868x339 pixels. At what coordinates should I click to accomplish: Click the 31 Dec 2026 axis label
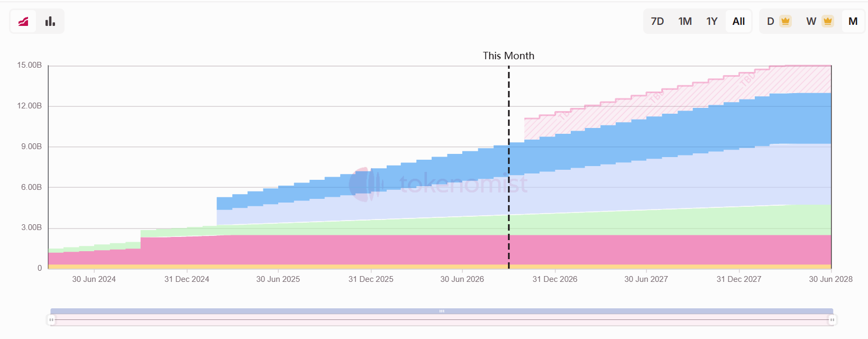click(x=555, y=279)
